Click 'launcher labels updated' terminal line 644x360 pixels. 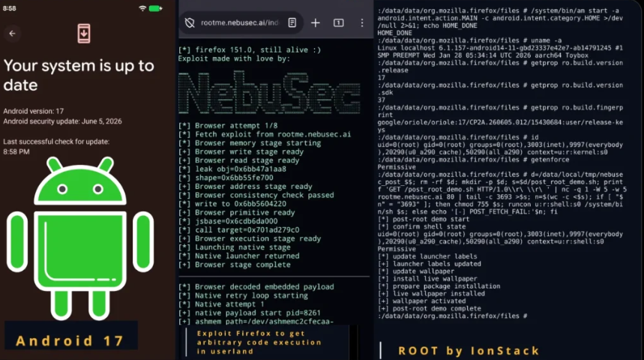[429, 264]
